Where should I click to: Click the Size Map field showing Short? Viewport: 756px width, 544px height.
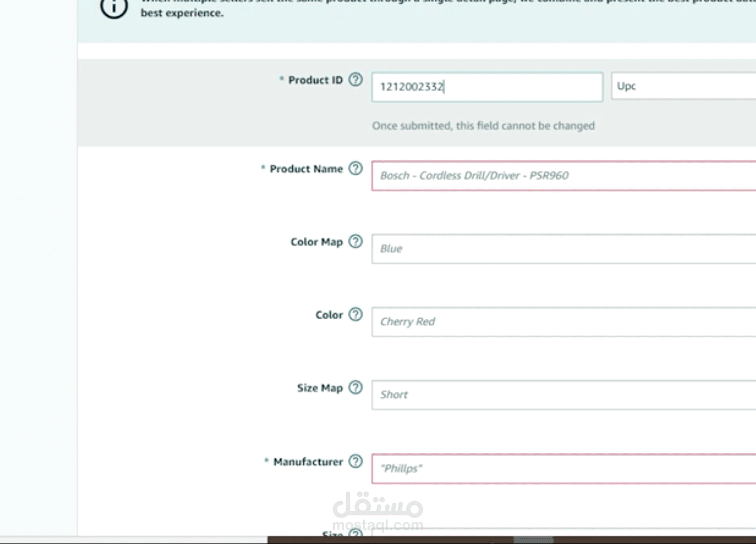point(564,395)
